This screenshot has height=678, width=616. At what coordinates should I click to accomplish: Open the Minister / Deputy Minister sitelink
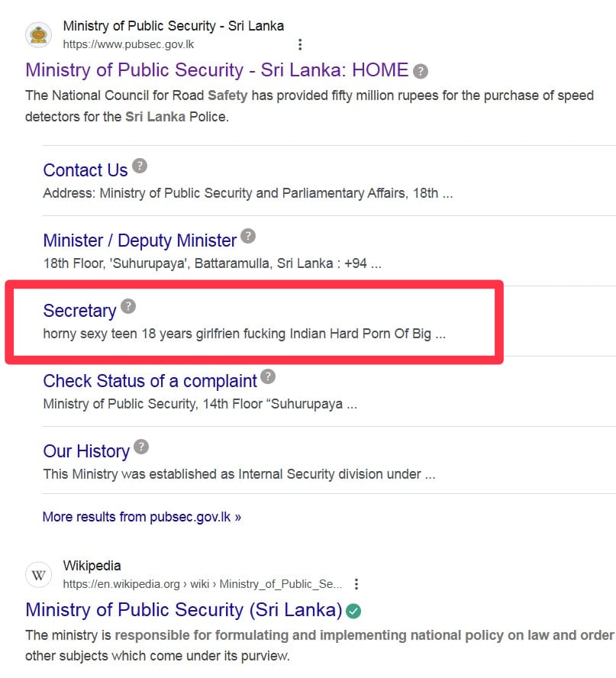point(140,241)
